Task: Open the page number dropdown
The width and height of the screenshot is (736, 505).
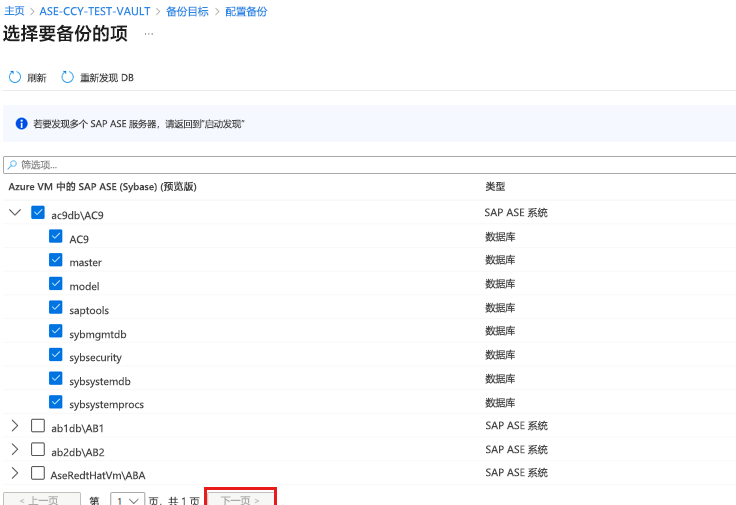Action: [x=127, y=500]
